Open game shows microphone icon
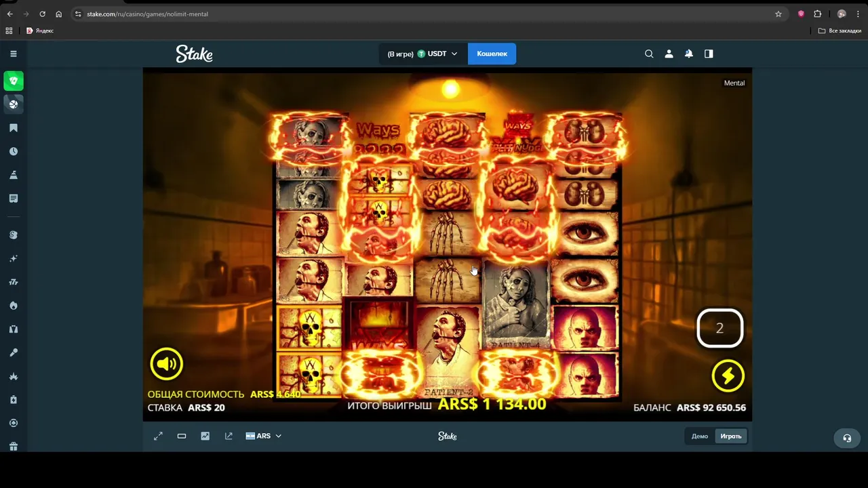868x488 pixels. tap(14, 352)
